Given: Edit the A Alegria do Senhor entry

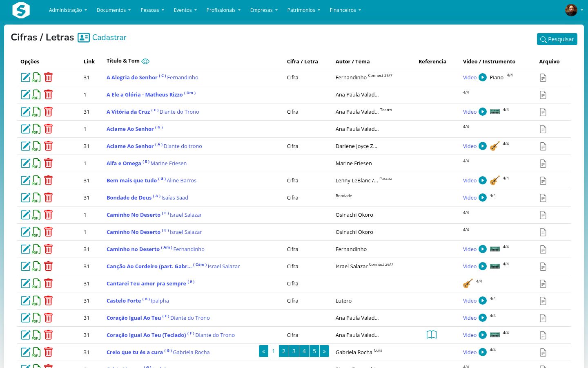Looking at the screenshot, I should coord(25,77).
